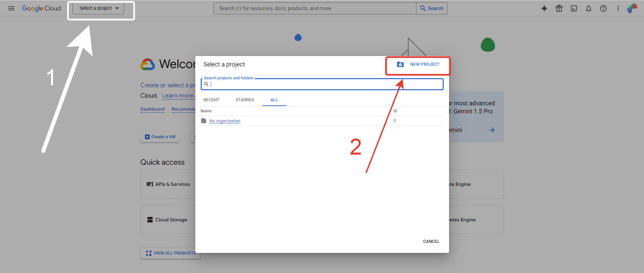This screenshot has height=273, width=644.
Task: Select the ALL tab
Action: click(x=274, y=100)
